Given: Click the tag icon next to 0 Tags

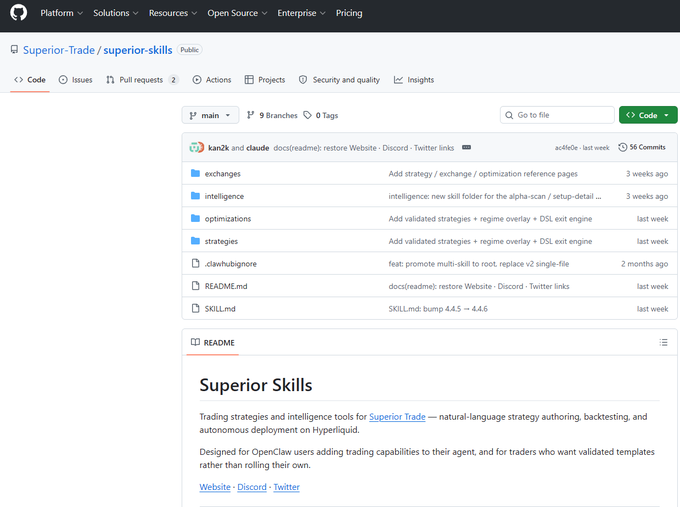Looking at the screenshot, I should [307, 115].
